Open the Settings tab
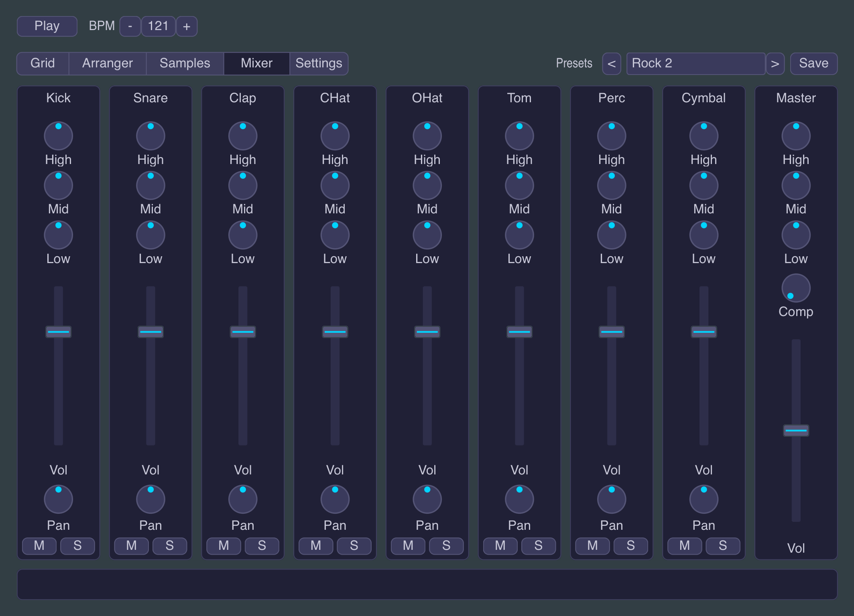This screenshot has height=616, width=854. (319, 63)
